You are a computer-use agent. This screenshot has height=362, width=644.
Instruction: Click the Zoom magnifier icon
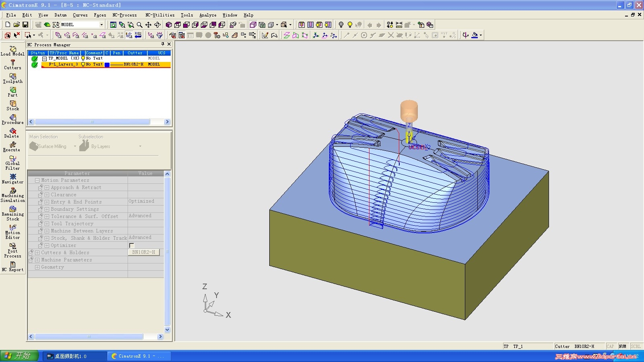tap(140, 25)
